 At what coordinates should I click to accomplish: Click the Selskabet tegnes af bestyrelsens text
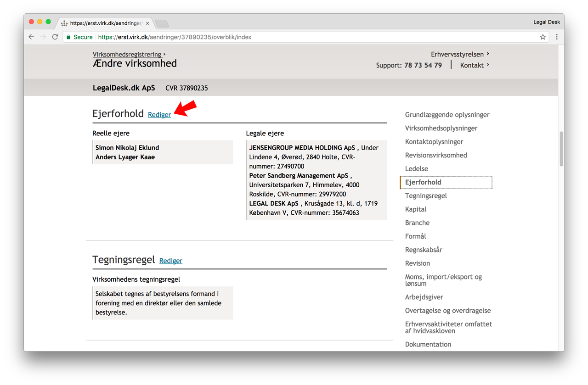click(x=158, y=303)
